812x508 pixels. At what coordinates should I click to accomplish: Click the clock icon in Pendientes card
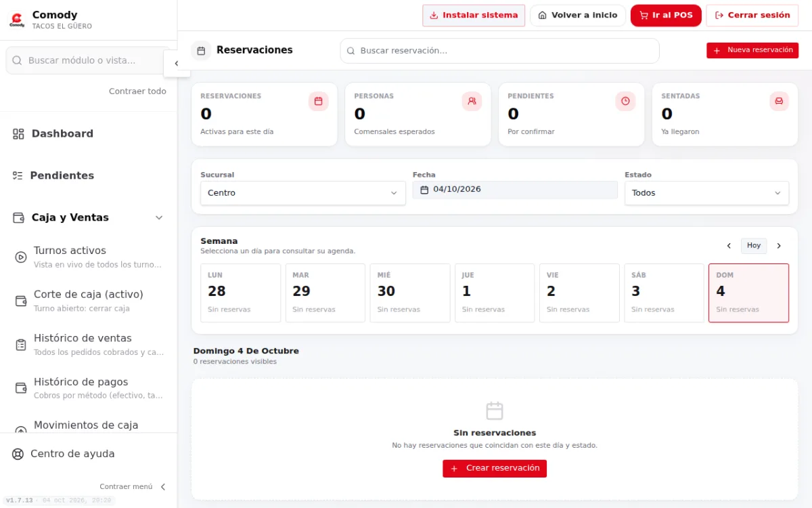(x=626, y=101)
